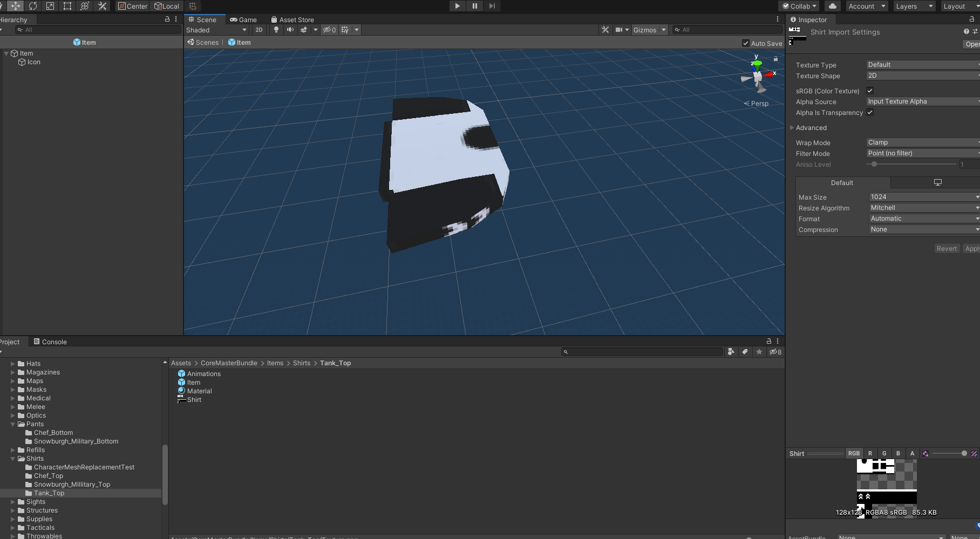
Task: Toggle scene effects (skybox) icon
Action: coord(304,30)
